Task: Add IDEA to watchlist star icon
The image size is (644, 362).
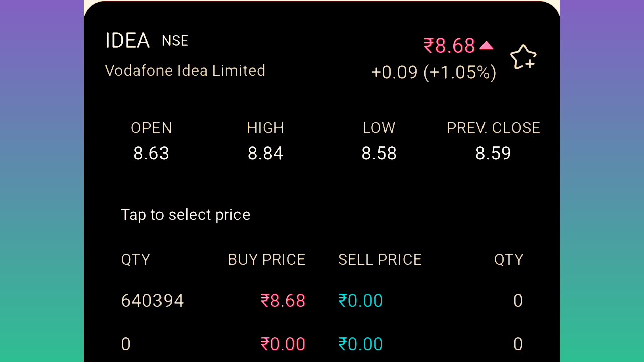Action: pyautogui.click(x=523, y=57)
